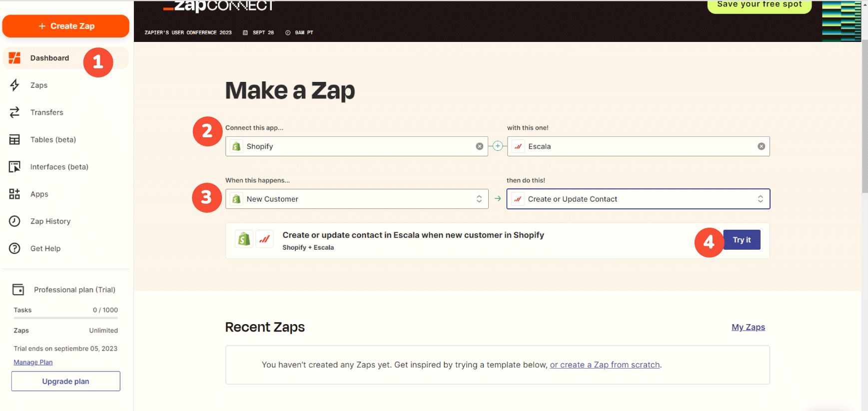Clear the Shopify app selection
This screenshot has height=411, width=868.
pyautogui.click(x=480, y=146)
